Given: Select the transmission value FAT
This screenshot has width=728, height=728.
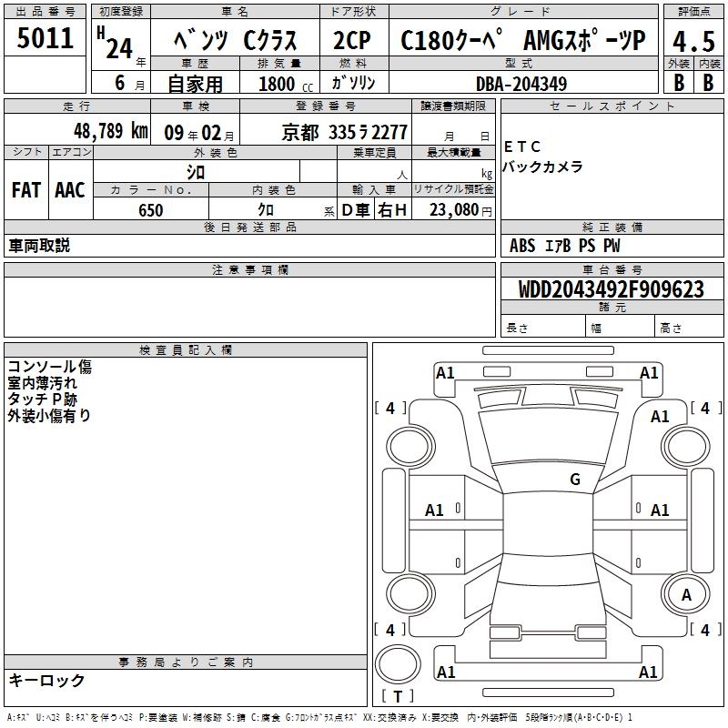Looking at the screenshot, I should pyautogui.click(x=26, y=190).
